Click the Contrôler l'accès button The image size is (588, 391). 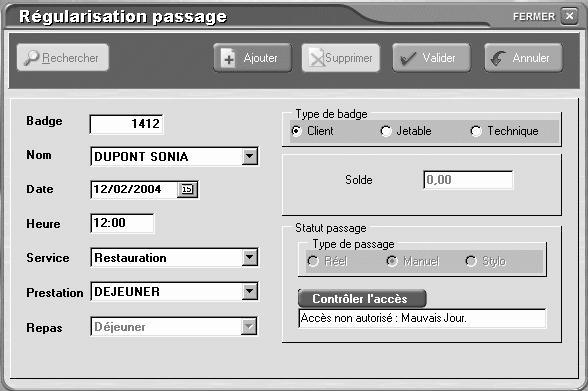(x=362, y=299)
